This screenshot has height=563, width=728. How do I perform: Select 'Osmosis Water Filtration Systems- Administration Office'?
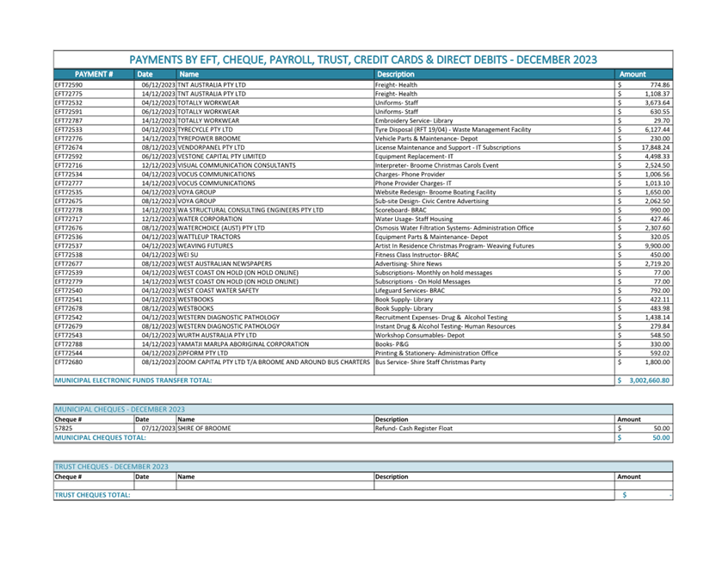(454, 228)
